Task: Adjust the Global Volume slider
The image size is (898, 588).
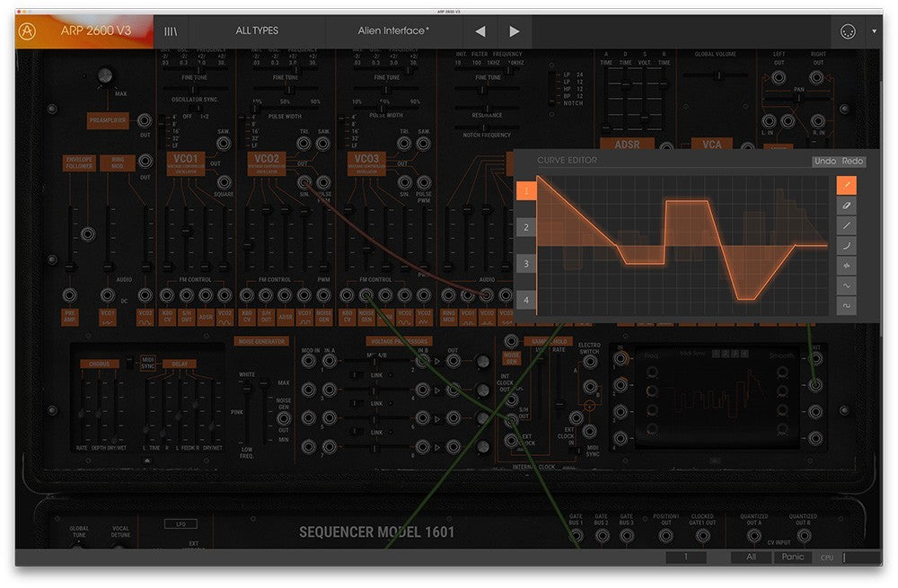Action: 716,75
